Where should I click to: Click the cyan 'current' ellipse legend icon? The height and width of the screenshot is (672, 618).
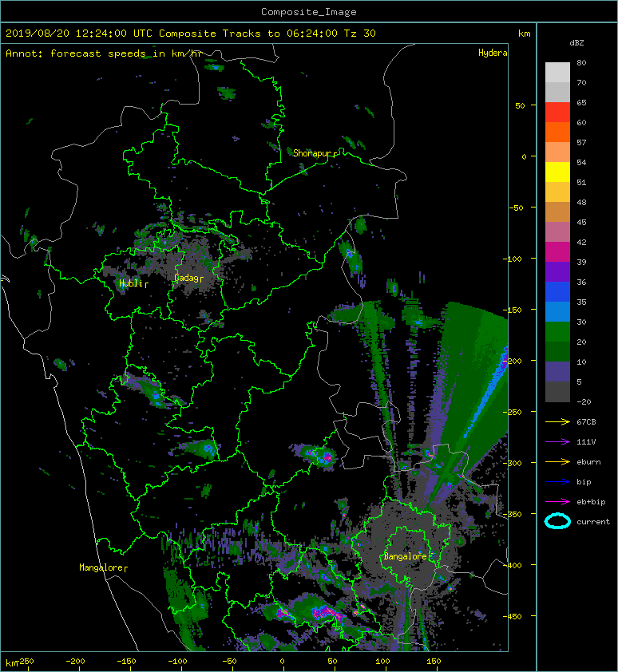coord(557,521)
